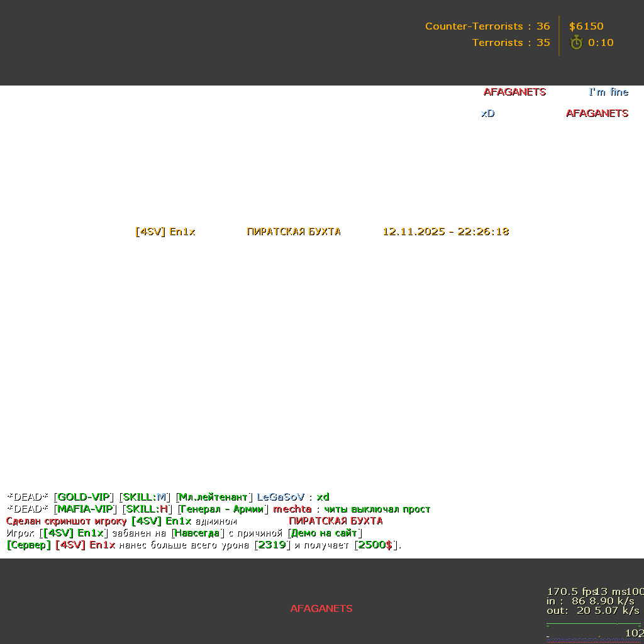Click the yellow [4SV] En1x center label
This screenshot has width=644, height=644.
[165, 231]
